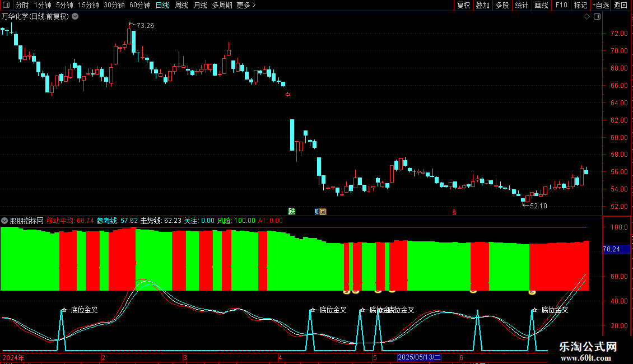Click the 标记 mark button
633x364 pixels.
(580, 5)
